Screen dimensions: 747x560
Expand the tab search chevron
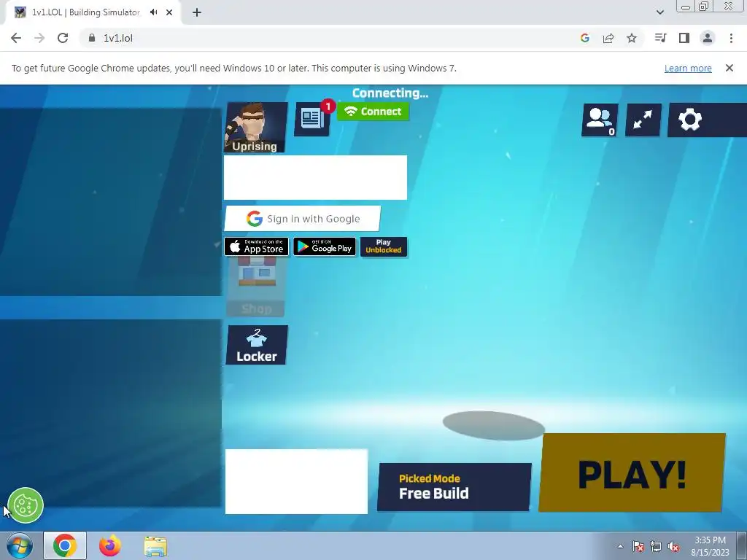click(x=660, y=12)
